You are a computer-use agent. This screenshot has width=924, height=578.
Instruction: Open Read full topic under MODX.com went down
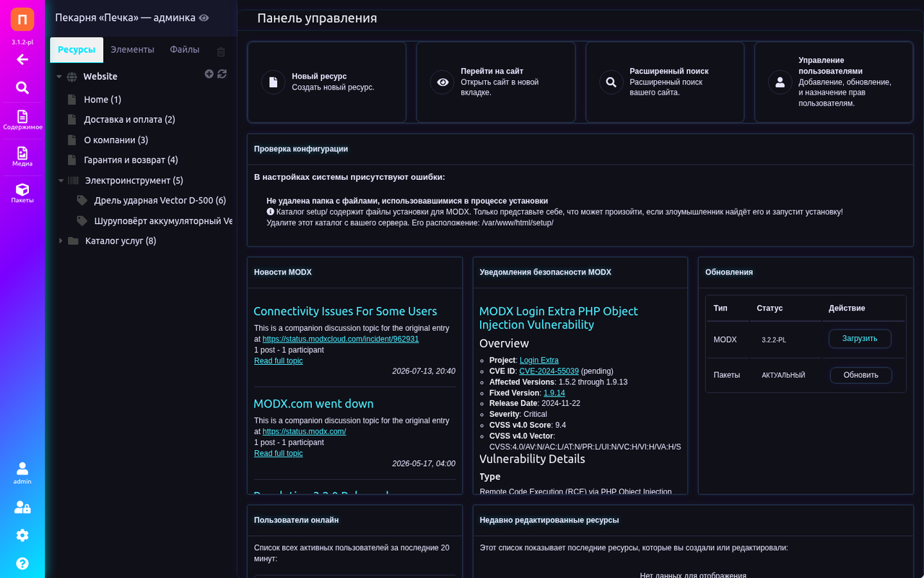(279, 453)
